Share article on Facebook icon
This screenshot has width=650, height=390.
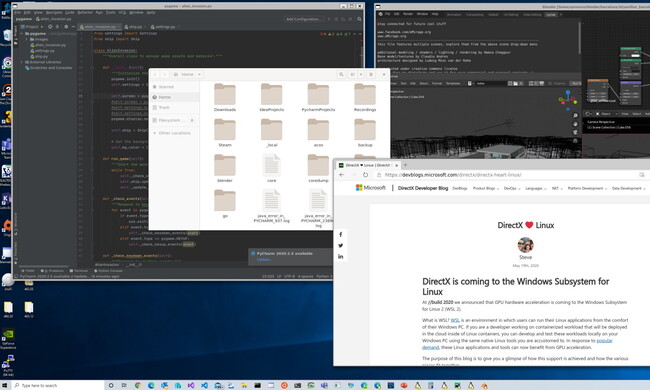340,235
